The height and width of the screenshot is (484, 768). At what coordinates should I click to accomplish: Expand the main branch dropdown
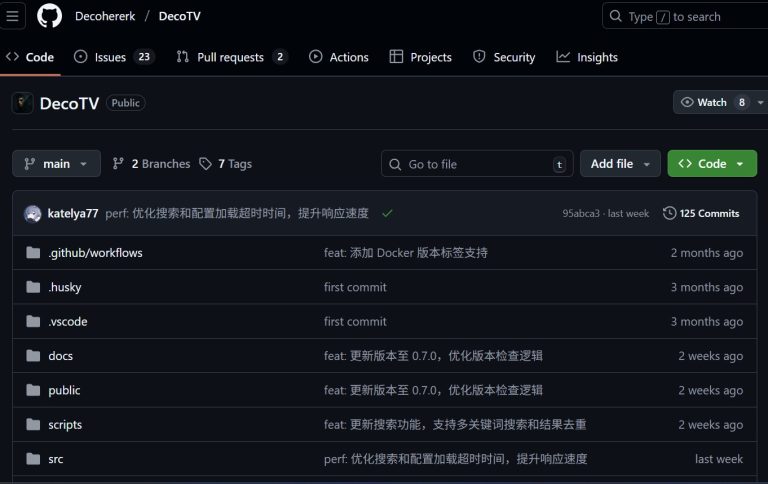click(56, 164)
